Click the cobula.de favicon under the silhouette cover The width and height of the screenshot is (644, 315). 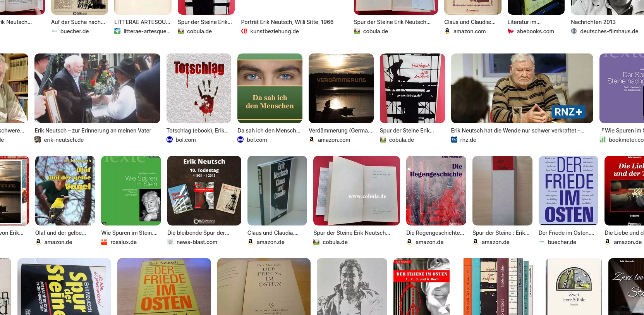click(x=383, y=139)
